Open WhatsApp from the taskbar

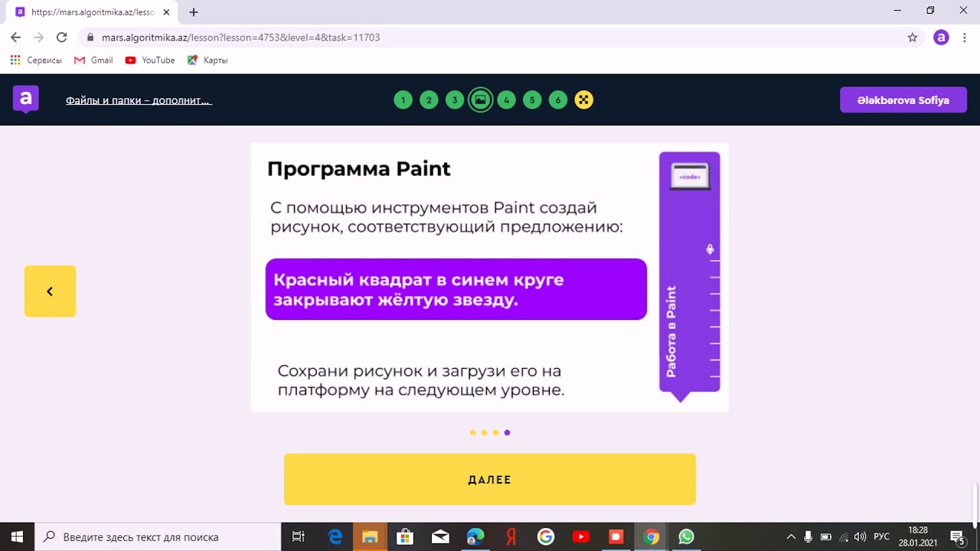point(686,536)
